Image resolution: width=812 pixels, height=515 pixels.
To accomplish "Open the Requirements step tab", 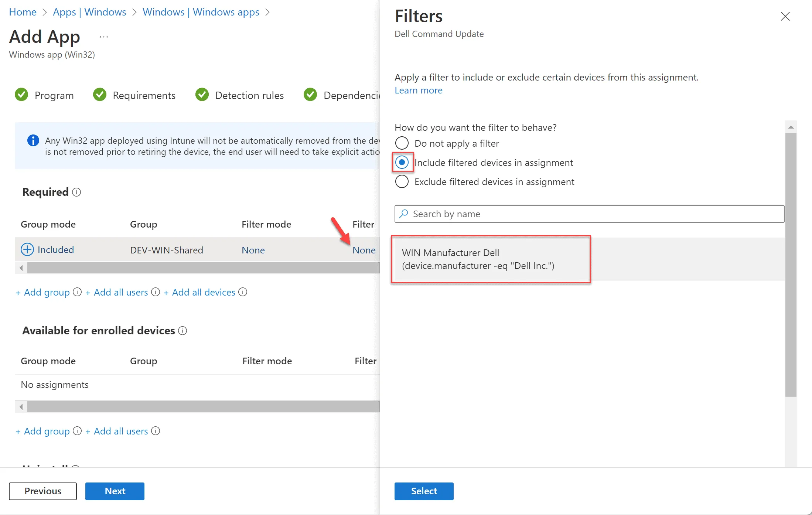I will tap(144, 95).
